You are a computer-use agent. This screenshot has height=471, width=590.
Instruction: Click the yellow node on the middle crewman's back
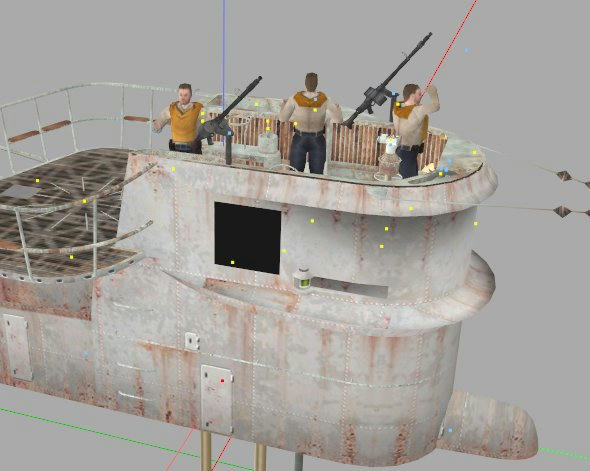[x=315, y=110]
